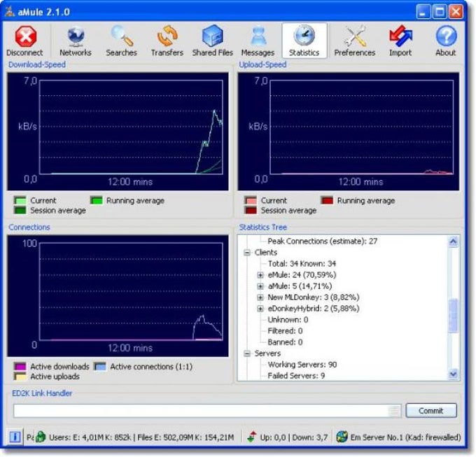Select the 'Banned: 0' tree row
476x457 pixels.
285,342
